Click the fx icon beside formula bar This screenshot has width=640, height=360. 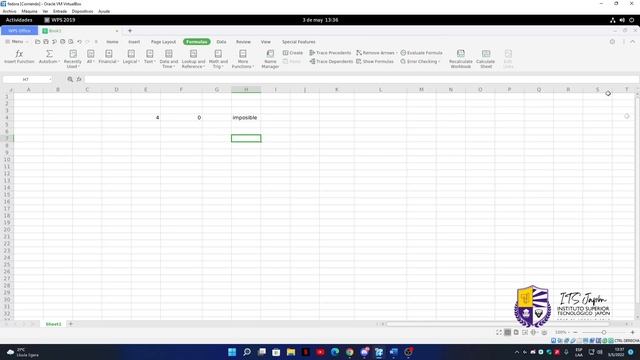[x=79, y=79]
